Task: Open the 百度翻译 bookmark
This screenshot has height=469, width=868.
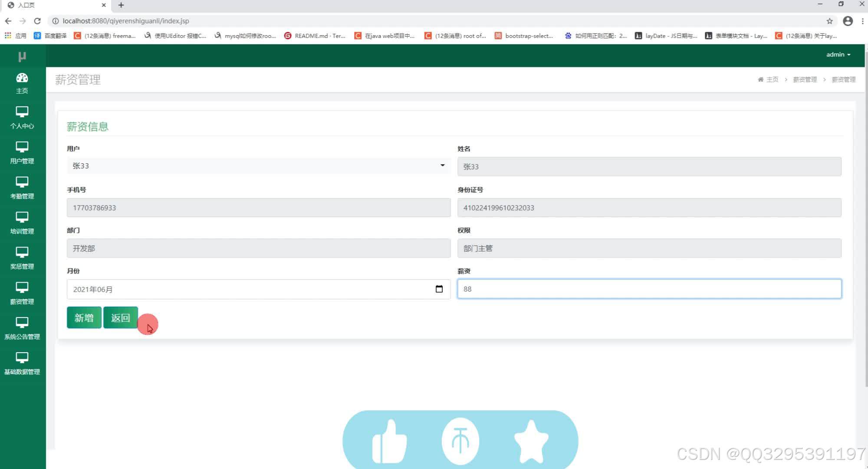Action: (x=50, y=36)
